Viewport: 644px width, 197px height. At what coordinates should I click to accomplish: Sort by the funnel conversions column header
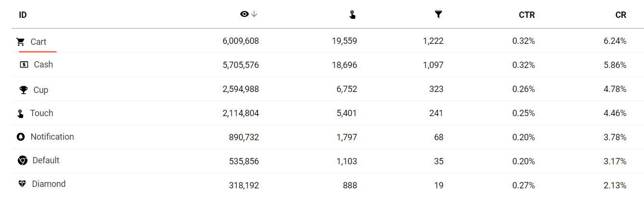point(438,14)
